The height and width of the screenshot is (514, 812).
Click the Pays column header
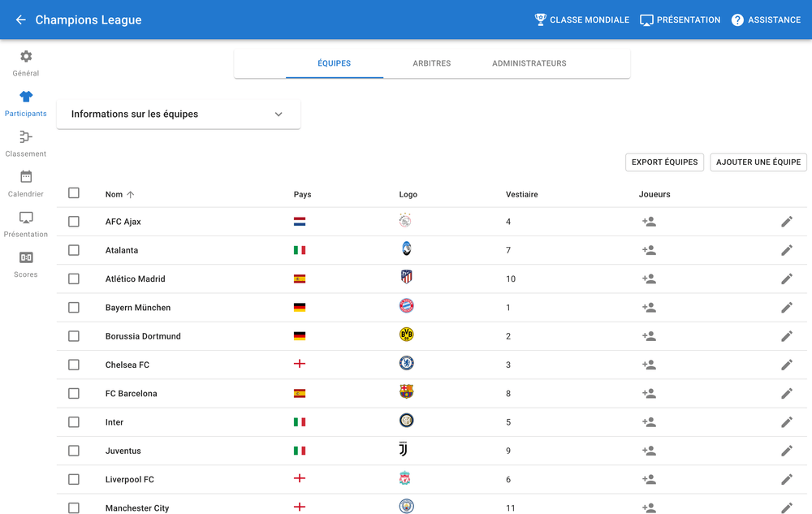point(302,195)
